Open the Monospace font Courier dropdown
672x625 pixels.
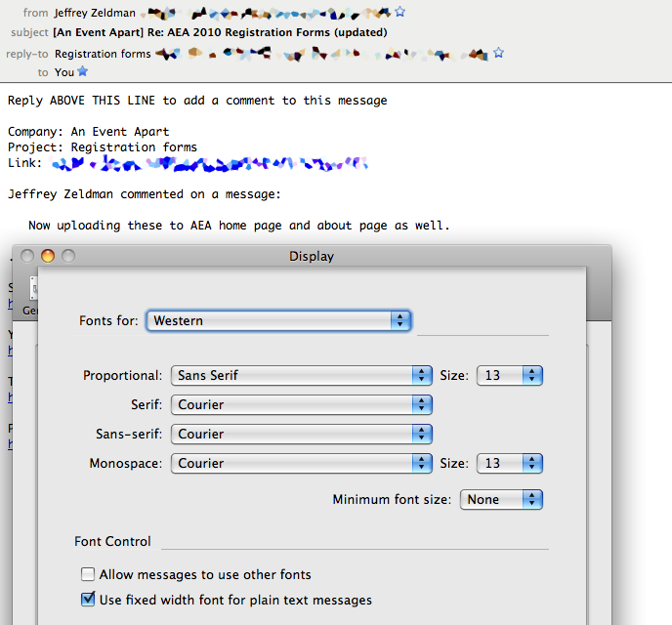tap(301, 463)
